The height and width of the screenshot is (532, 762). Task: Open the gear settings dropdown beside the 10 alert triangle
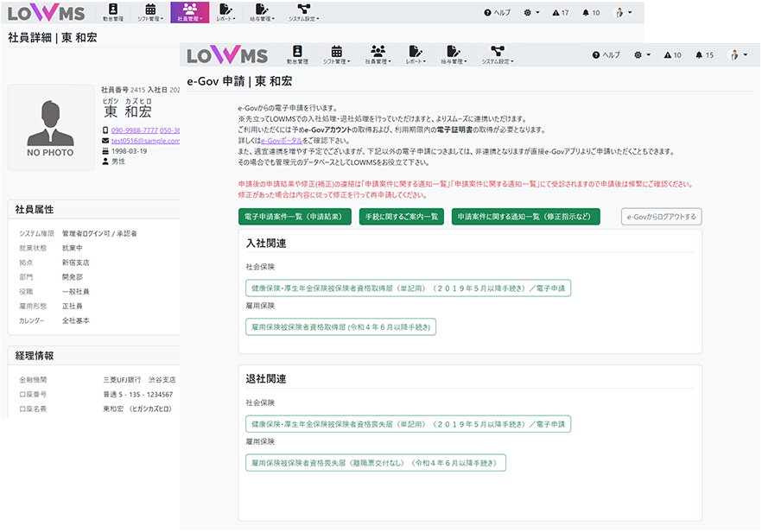643,55
